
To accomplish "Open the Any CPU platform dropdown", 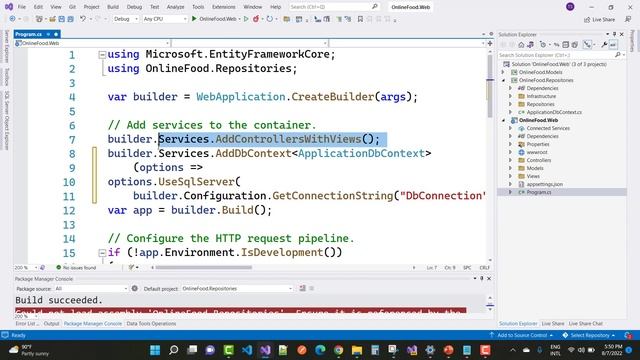I will click(x=164, y=19).
